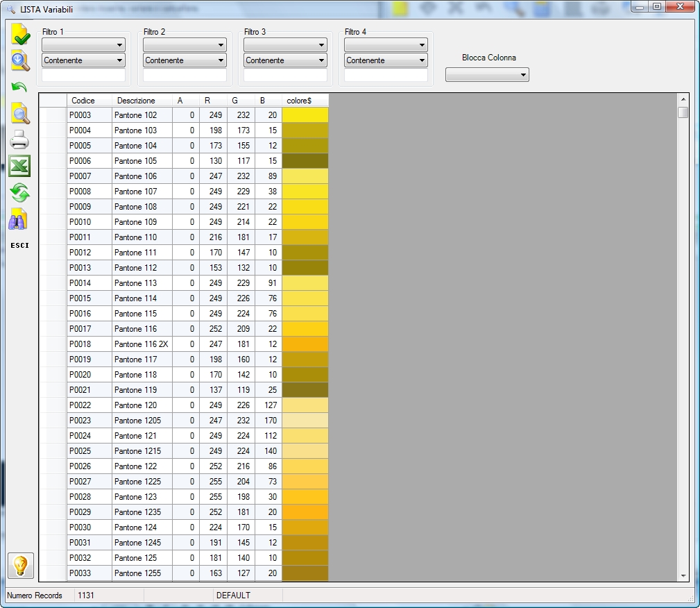Click the magnifier with blue arrow icon

20,61
